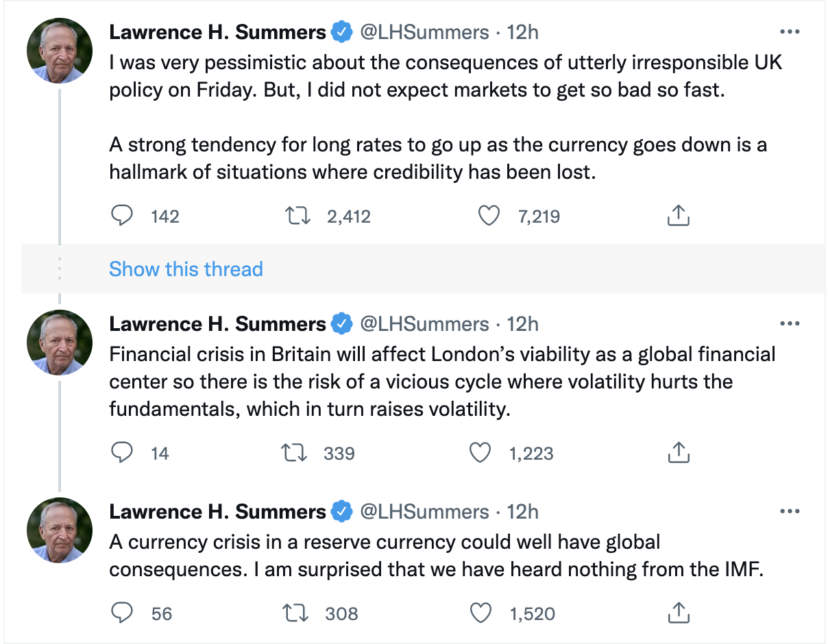The image size is (828, 644).
Task: Open more options on UK policy tweet
Action: coord(790,32)
